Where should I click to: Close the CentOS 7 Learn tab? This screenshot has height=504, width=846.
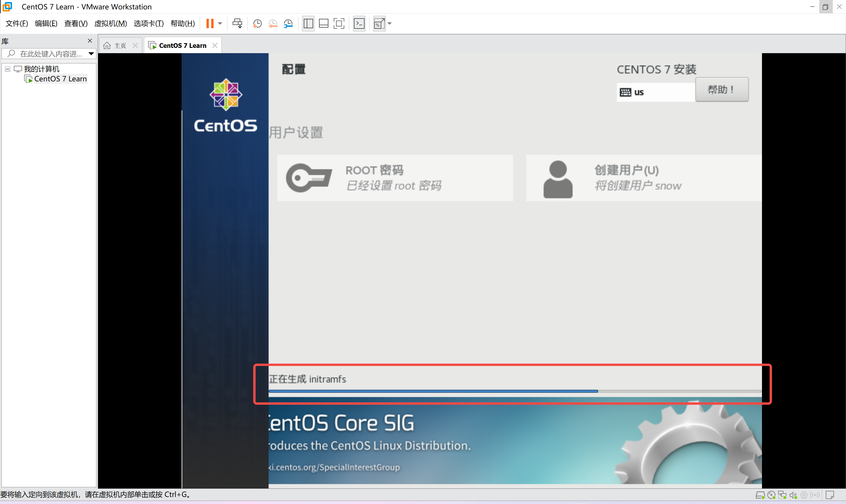pyautogui.click(x=215, y=46)
